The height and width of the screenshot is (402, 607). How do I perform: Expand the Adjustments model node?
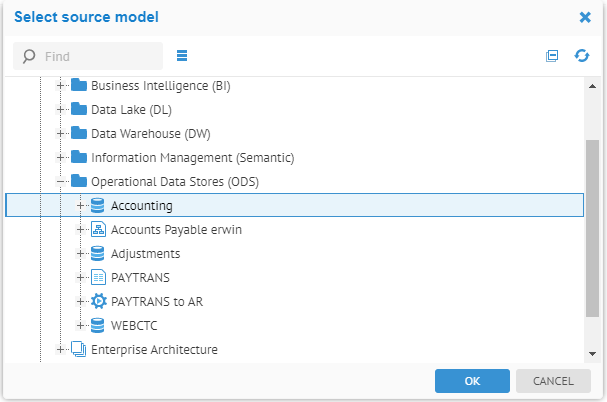pos(80,254)
